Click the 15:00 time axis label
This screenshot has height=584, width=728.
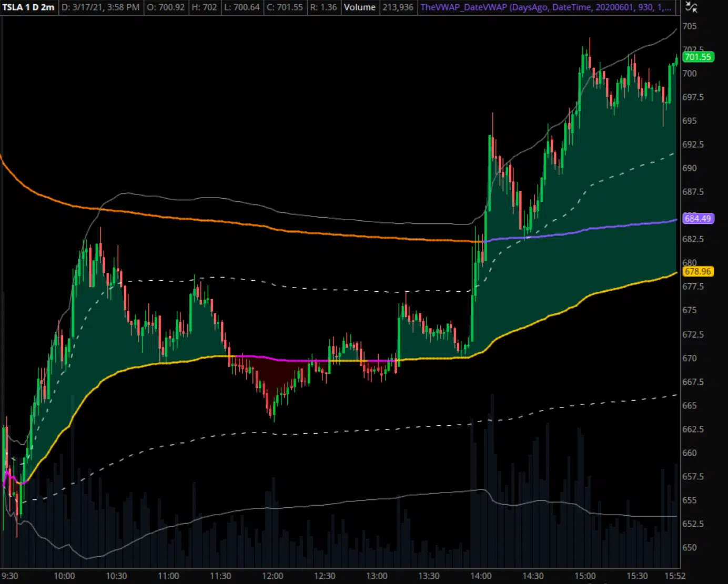click(585, 576)
